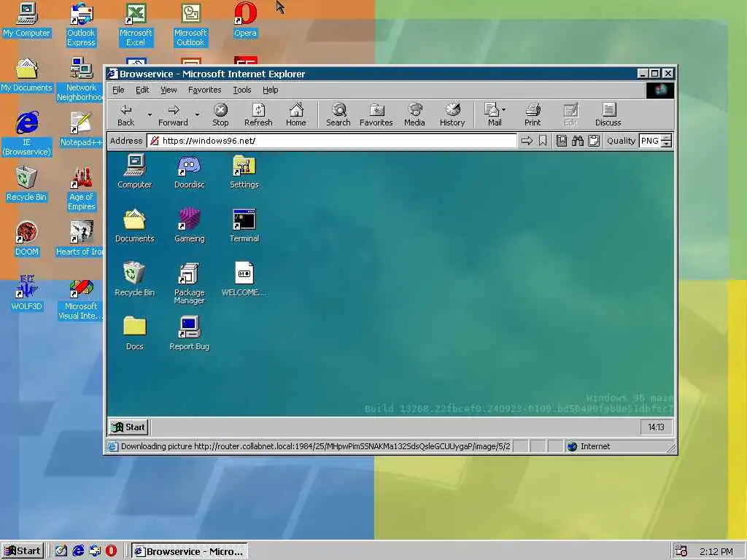747x560 pixels.
Task: Open Settings icon in Windows 96 desktop
Action: [244, 172]
